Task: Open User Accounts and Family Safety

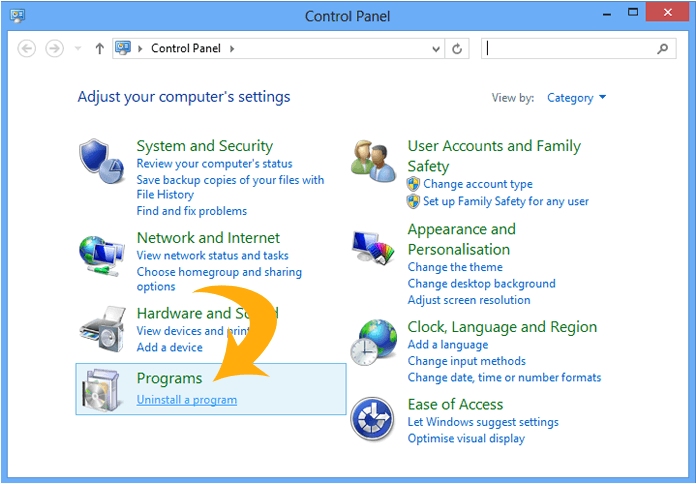Action: (x=494, y=156)
